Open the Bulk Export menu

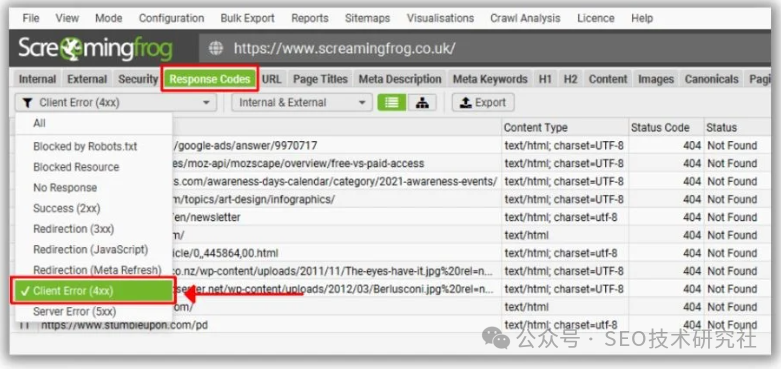click(x=248, y=18)
